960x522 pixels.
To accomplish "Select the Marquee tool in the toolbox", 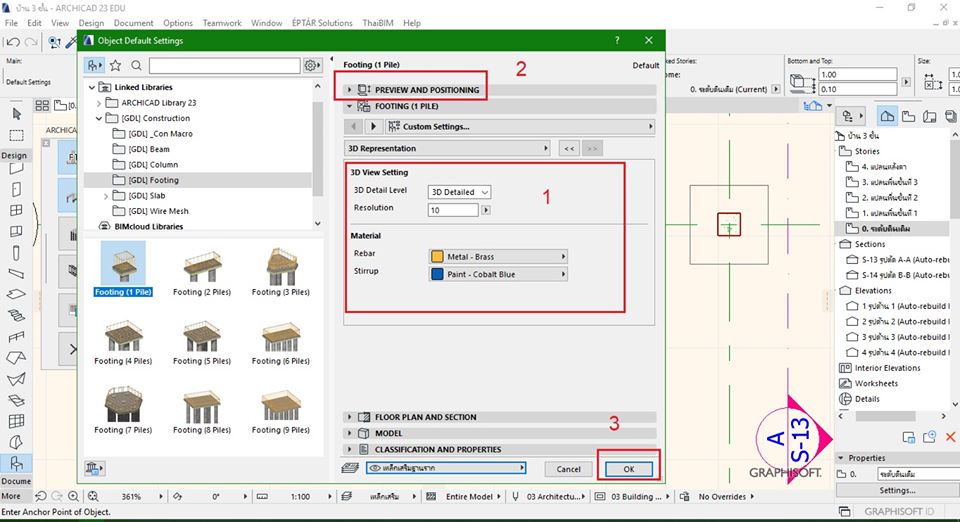I will (17, 135).
